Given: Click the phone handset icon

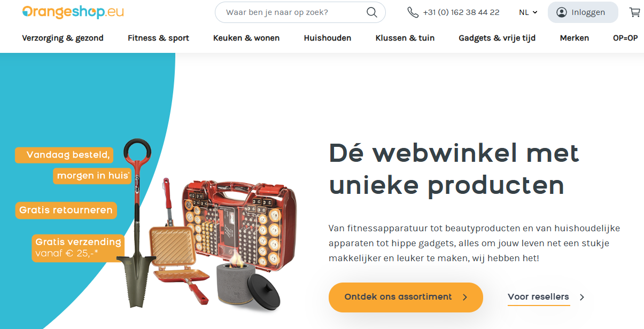Looking at the screenshot, I should [x=413, y=12].
